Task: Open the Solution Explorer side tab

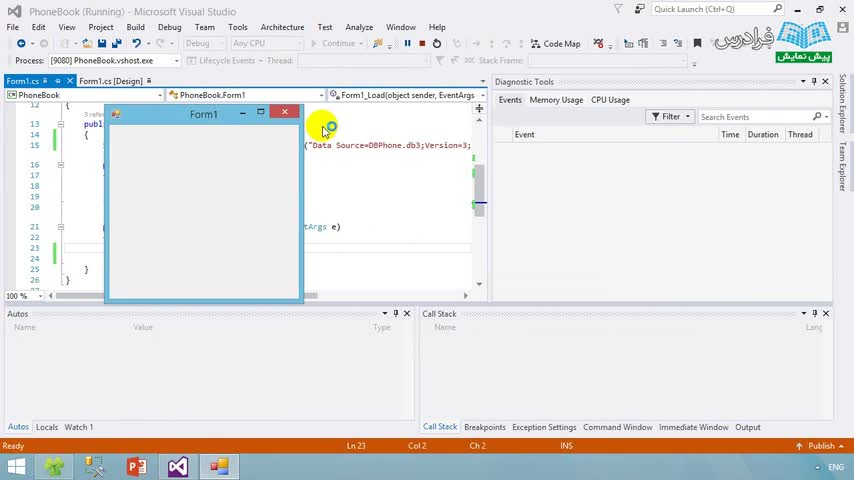Action: click(x=843, y=104)
